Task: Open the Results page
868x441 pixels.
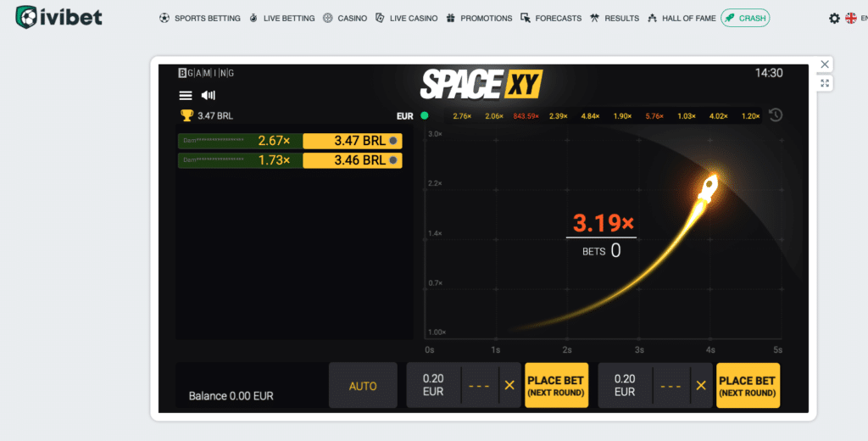Action: coord(615,19)
